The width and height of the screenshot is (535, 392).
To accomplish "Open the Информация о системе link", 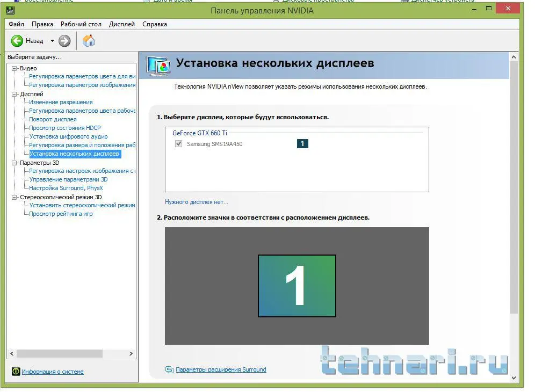I will click(x=53, y=372).
